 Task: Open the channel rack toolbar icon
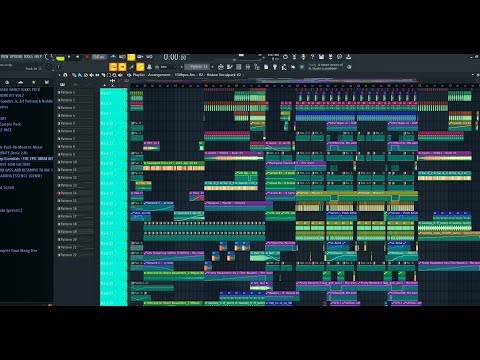point(239,67)
